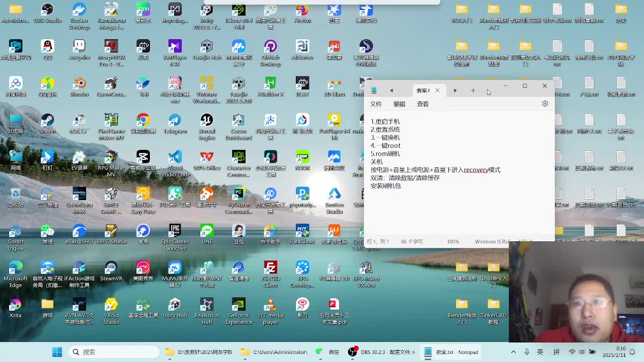The width and height of the screenshot is (644, 362).
Task: Toggle the 英 input language indicator
Action: 540,352
